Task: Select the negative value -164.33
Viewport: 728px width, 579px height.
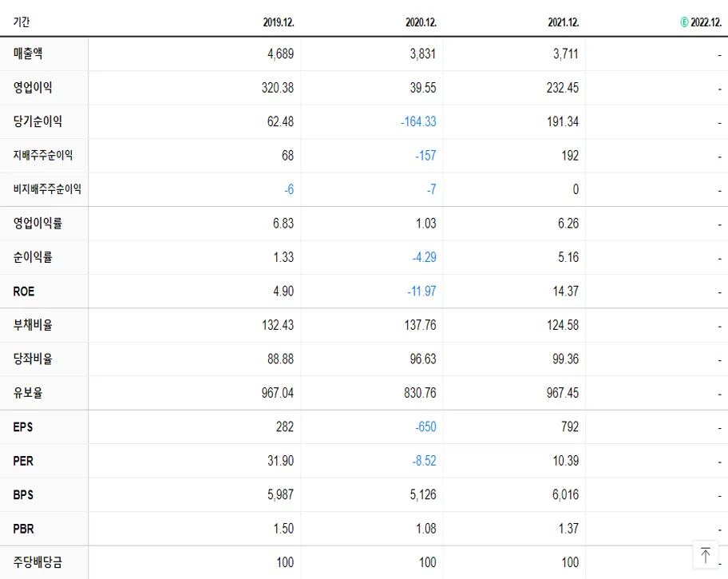Action: (418, 121)
